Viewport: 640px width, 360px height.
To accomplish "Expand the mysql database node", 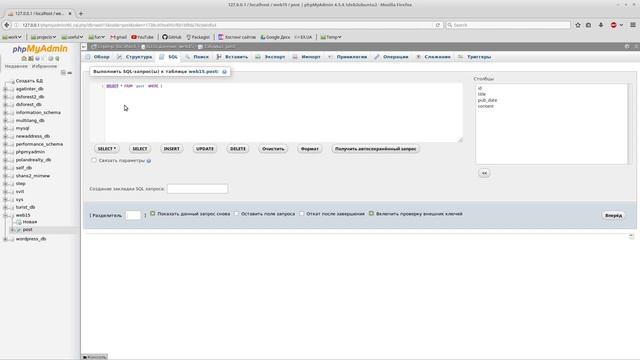I will (5, 129).
